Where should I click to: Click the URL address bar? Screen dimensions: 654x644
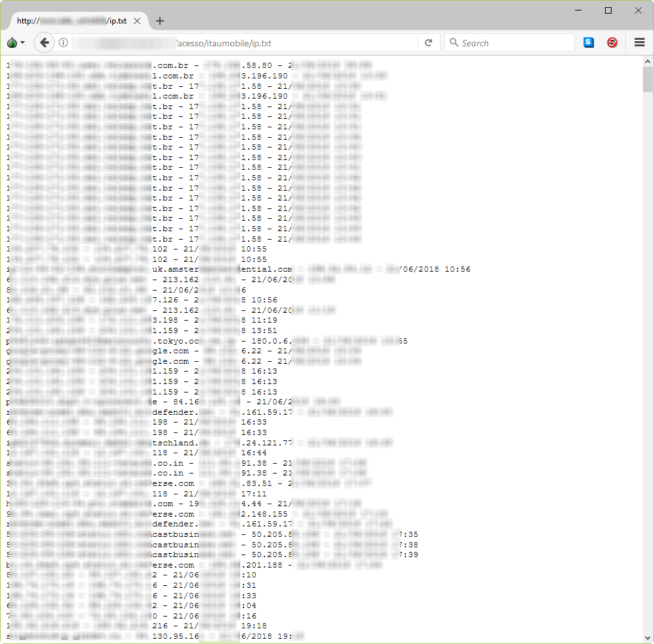[245, 43]
